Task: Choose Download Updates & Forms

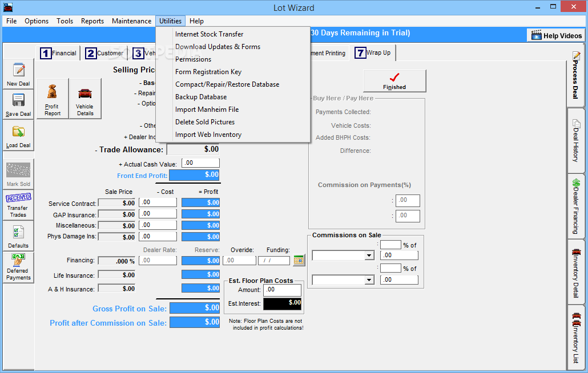Action: click(233, 47)
